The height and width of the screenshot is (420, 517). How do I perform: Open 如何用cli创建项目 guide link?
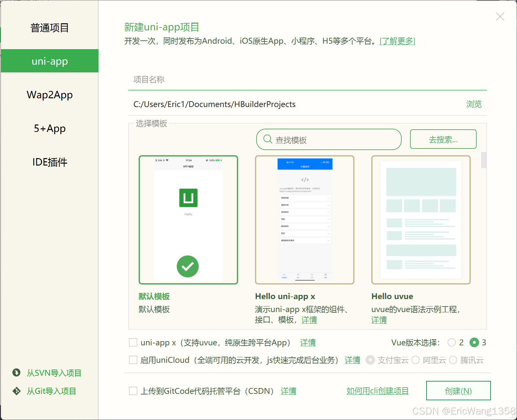tap(377, 391)
